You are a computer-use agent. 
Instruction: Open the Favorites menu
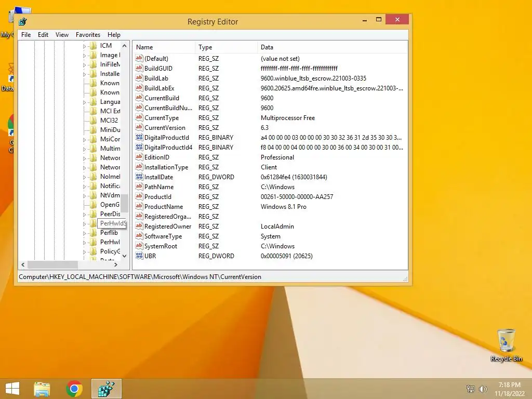[88, 35]
